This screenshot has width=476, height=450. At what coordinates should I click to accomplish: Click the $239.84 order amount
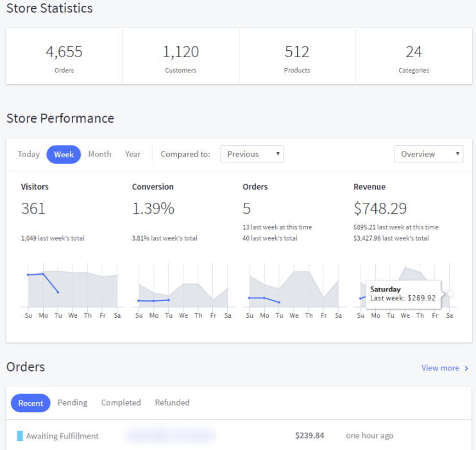tap(310, 435)
